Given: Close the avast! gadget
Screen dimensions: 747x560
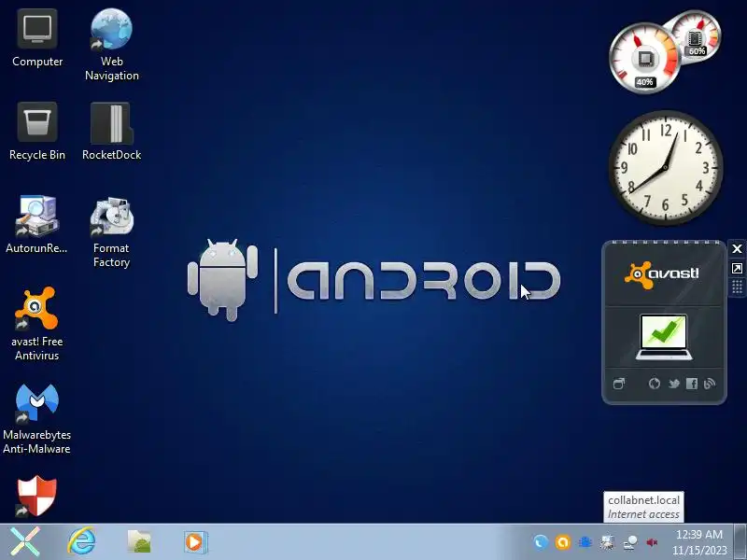Looking at the screenshot, I should click(737, 248).
